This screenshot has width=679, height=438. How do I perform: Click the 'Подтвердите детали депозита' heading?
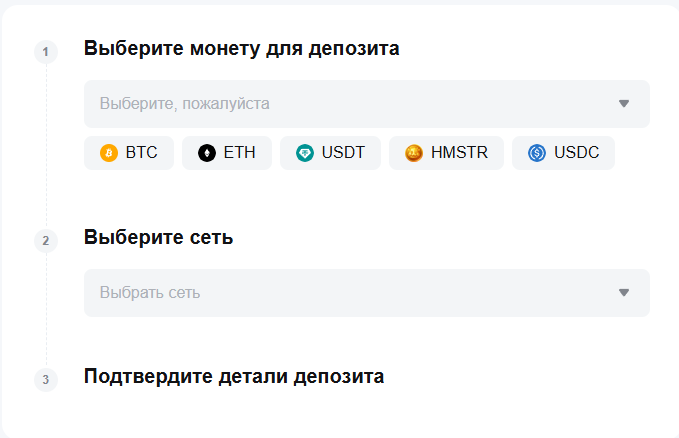234,377
